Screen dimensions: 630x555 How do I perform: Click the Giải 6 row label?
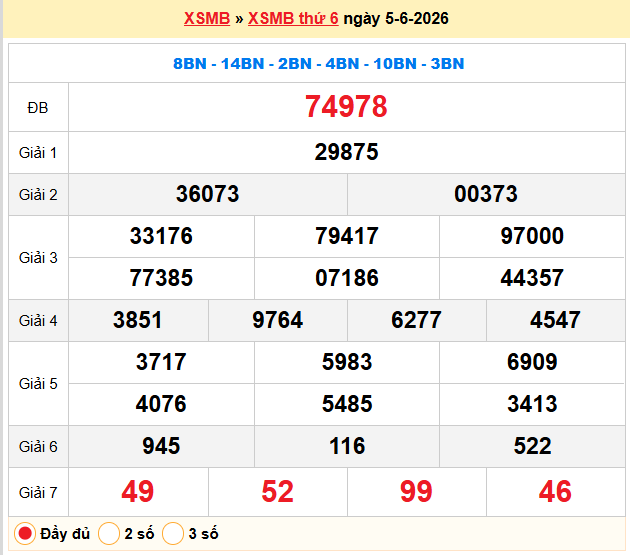point(38,447)
